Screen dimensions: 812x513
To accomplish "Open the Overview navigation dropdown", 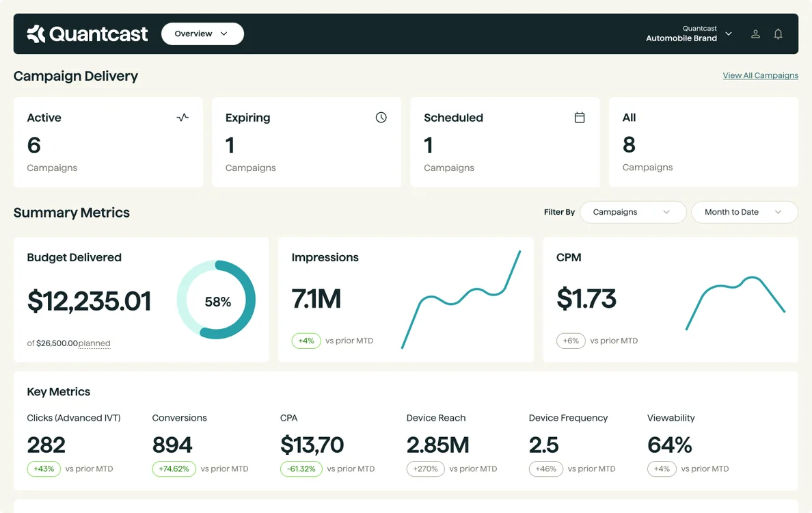I will point(202,33).
